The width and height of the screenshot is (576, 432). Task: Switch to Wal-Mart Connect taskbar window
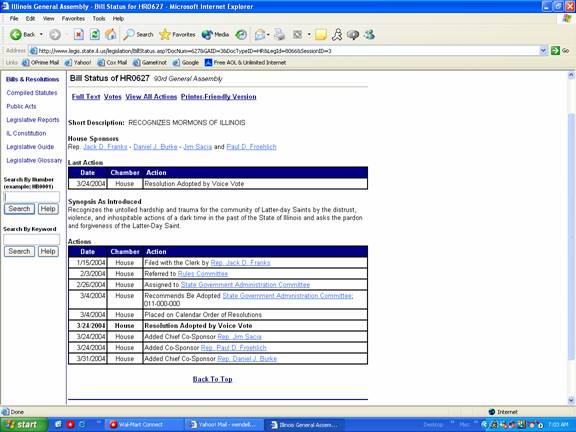[x=143, y=425]
